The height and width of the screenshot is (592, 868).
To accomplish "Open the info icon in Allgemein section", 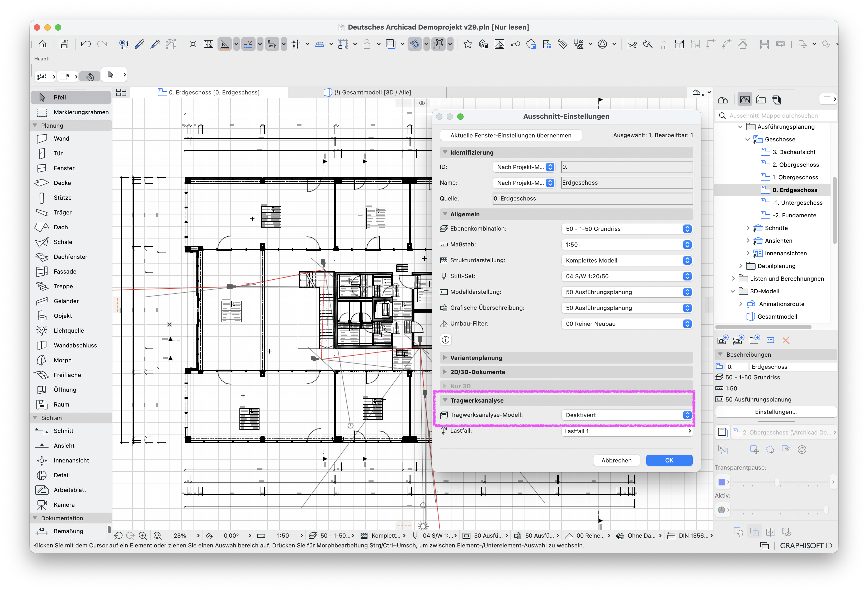I will 446,340.
